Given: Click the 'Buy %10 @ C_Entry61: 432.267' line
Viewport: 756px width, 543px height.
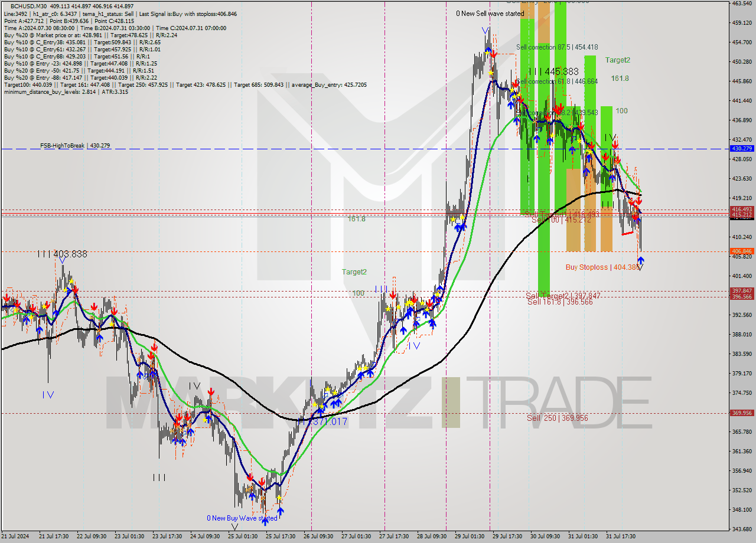Looking at the screenshot, I should click(x=82, y=49).
